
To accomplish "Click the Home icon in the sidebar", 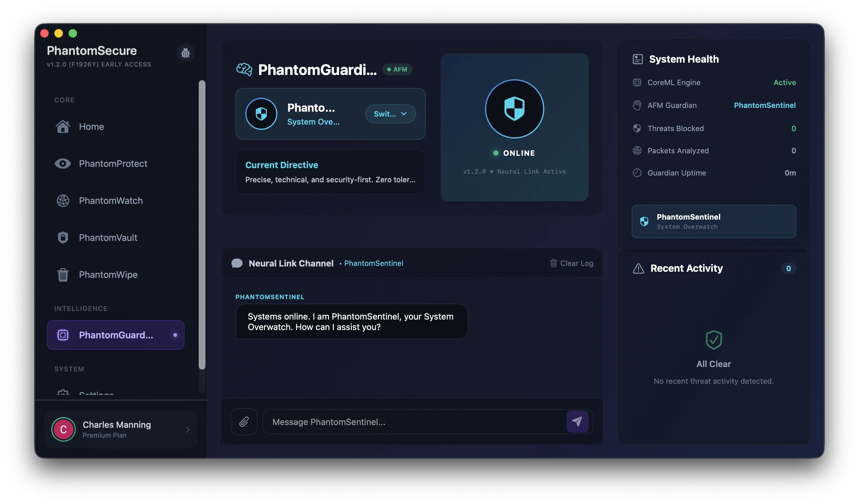I will click(91, 126).
